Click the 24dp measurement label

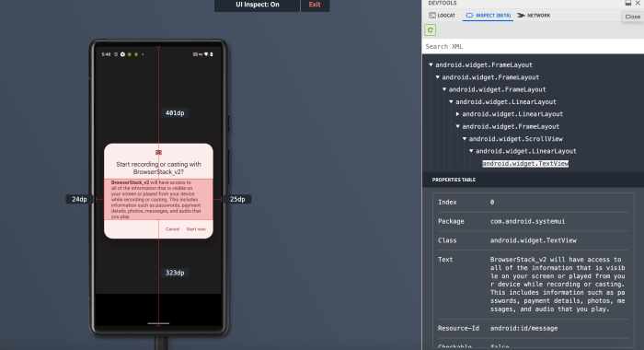79,199
